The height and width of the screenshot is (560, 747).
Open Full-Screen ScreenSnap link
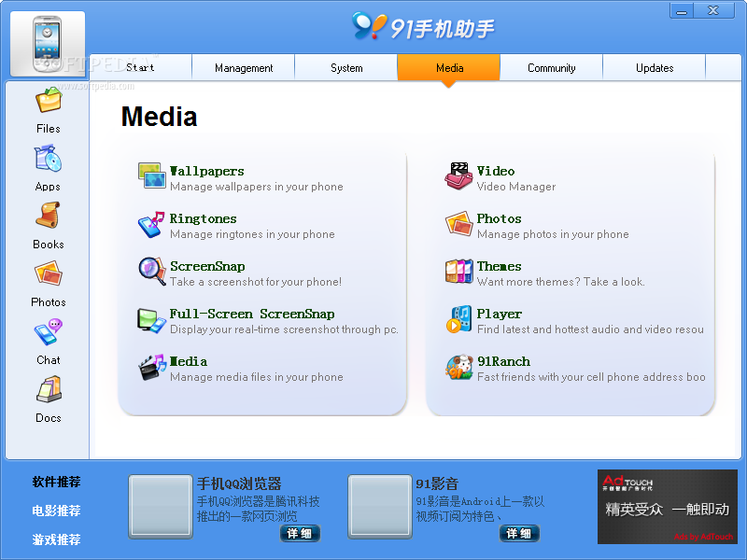[x=252, y=314]
